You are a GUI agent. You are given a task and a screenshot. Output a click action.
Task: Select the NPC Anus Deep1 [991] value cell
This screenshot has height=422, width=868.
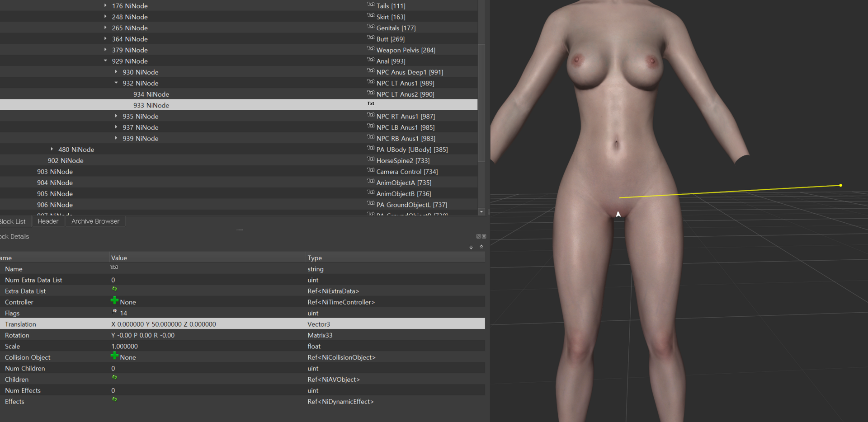pos(410,72)
